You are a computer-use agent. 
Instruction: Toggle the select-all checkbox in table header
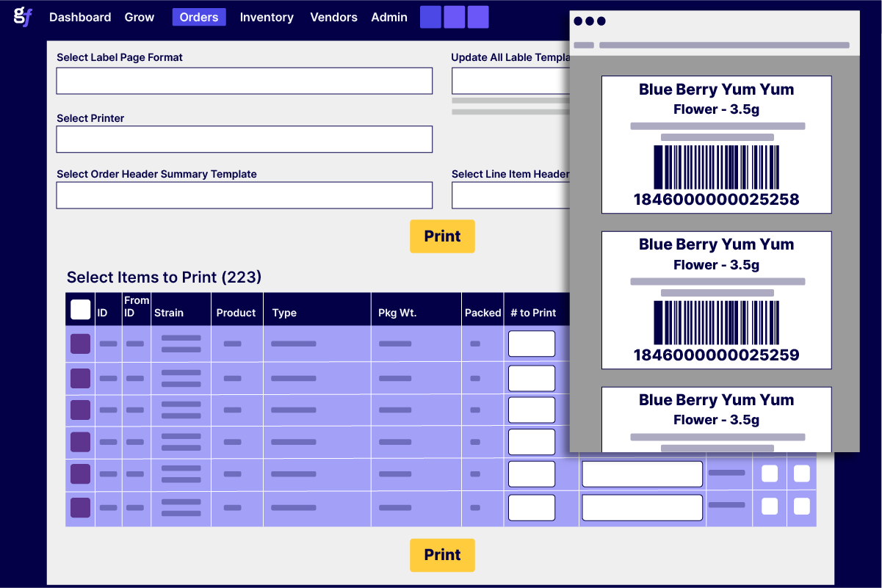pos(81,310)
